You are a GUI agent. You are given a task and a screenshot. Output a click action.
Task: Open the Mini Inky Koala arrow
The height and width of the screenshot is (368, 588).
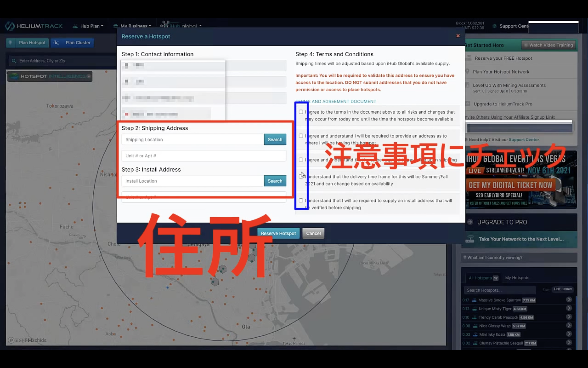tap(569, 334)
